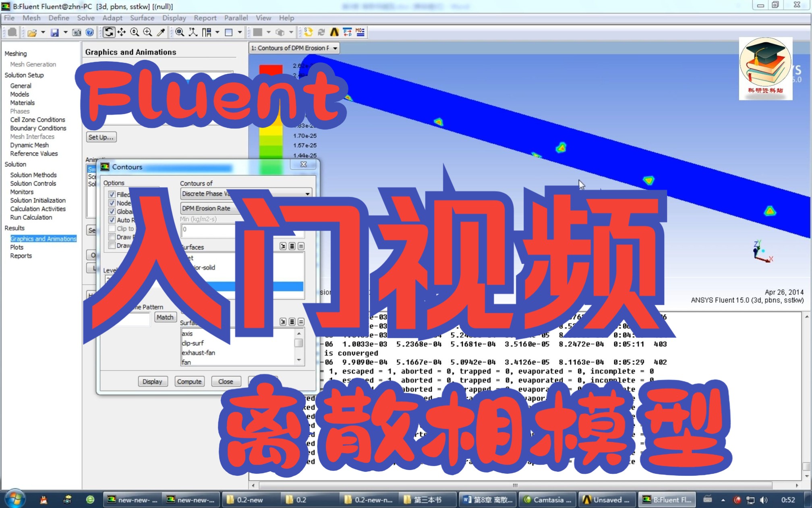
Task: Uncheck the Filled option in Contours dialog
Action: [x=112, y=194]
